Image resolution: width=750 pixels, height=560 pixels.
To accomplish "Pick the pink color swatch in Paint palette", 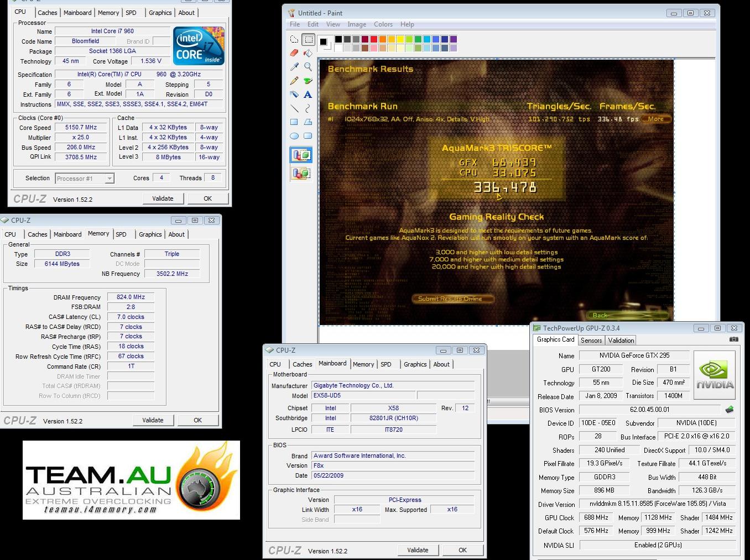I will click(x=374, y=48).
